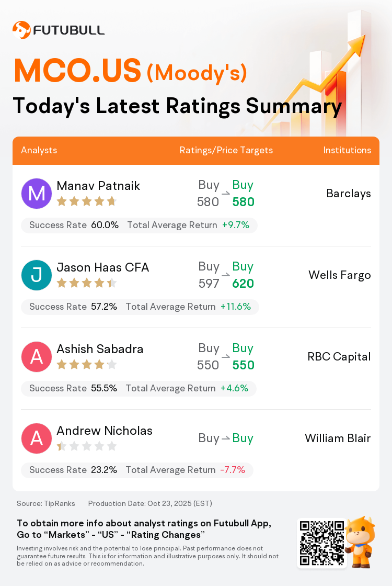392x586 pixels.
Task: Click Manav Patnaik's success rate pill
Action: coord(139,226)
